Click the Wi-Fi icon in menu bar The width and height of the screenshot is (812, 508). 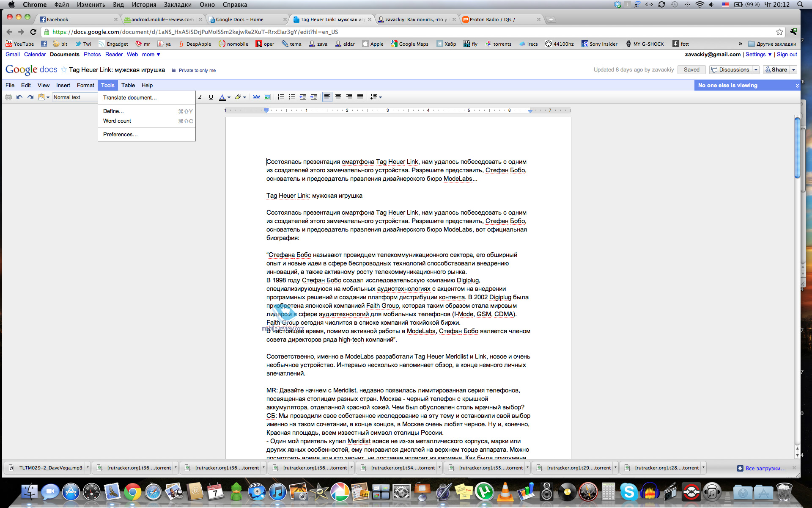click(700, 5)
